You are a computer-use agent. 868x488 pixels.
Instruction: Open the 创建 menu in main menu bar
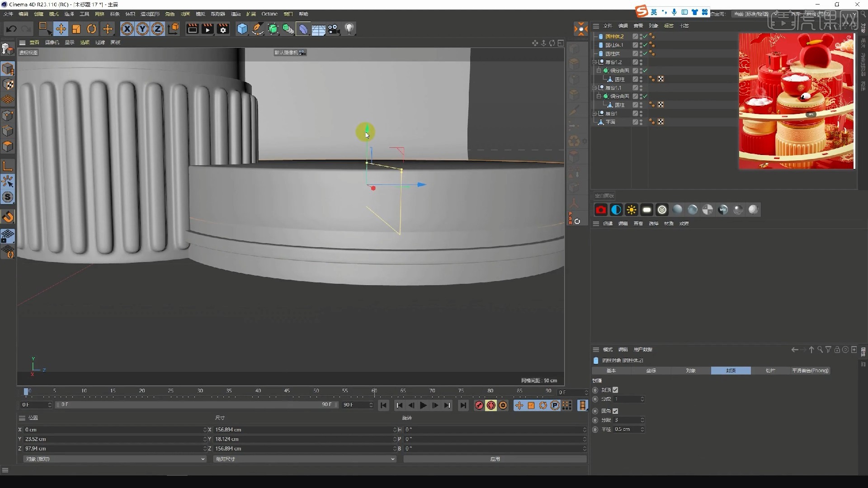[x=38, y=14]
